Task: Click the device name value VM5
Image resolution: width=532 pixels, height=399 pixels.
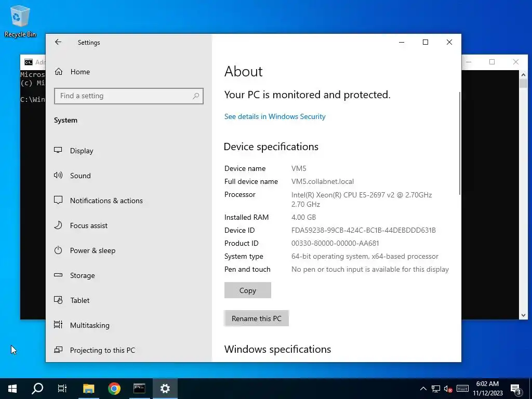Action: click(x=299, y=168)
